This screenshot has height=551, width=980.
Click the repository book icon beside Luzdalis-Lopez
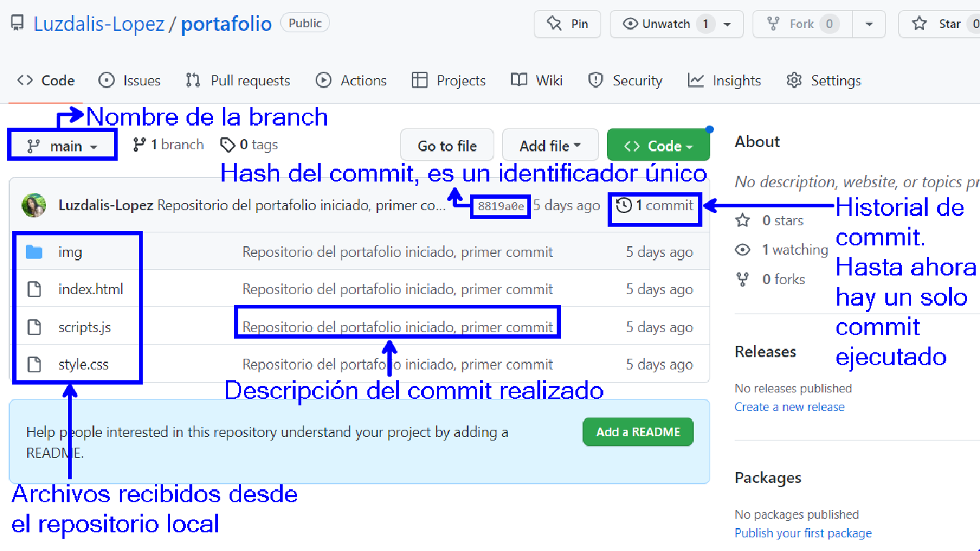click(x=17, y=24)
